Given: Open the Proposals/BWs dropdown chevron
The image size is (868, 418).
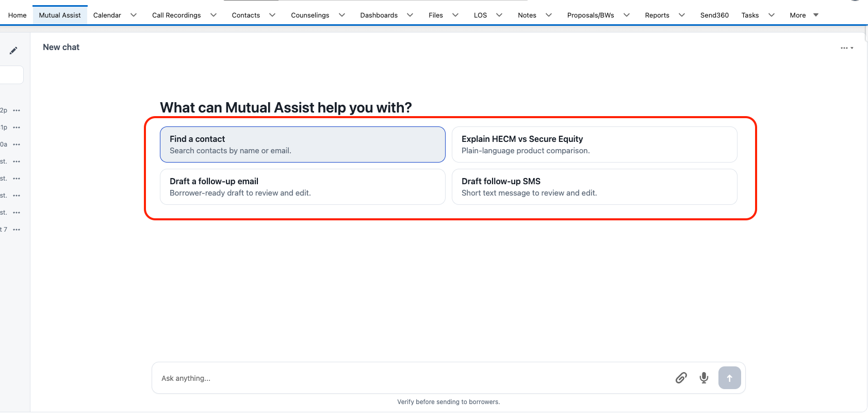Looking at the screenshot, I should 627,15.
